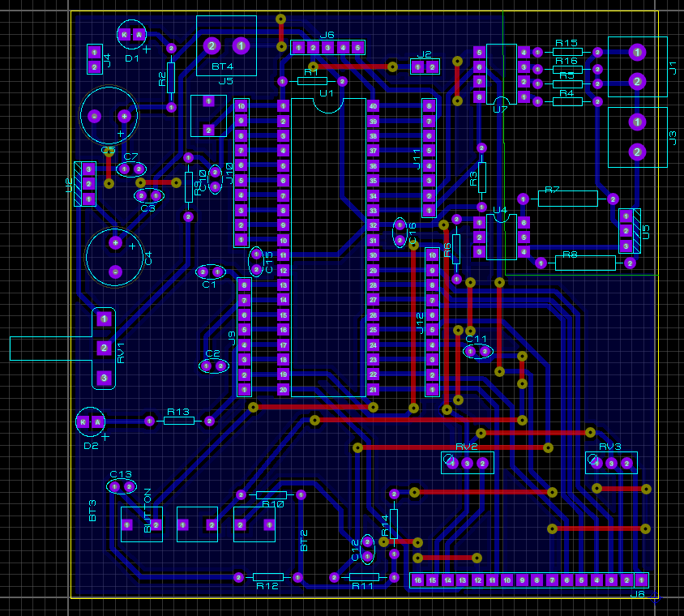The image size is (684, 616).
Task: Select large pad 1 of connector J1
Action: tap(637, 53)
